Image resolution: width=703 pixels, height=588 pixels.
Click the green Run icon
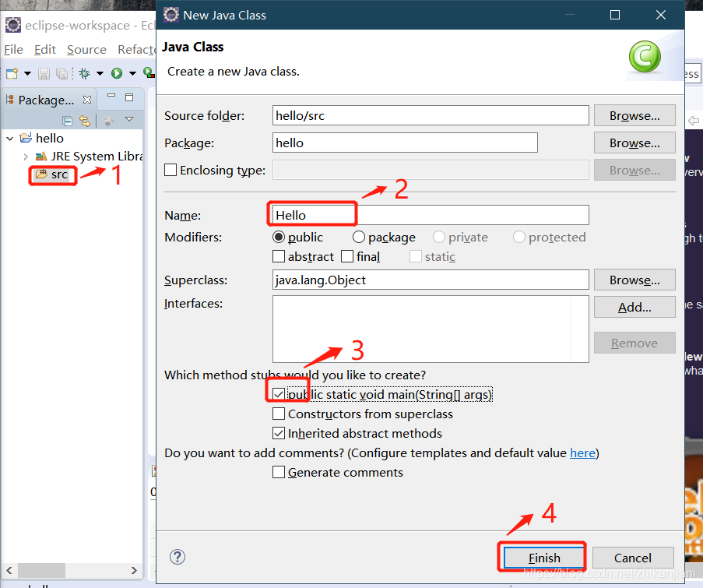click(x=117, y=73)
